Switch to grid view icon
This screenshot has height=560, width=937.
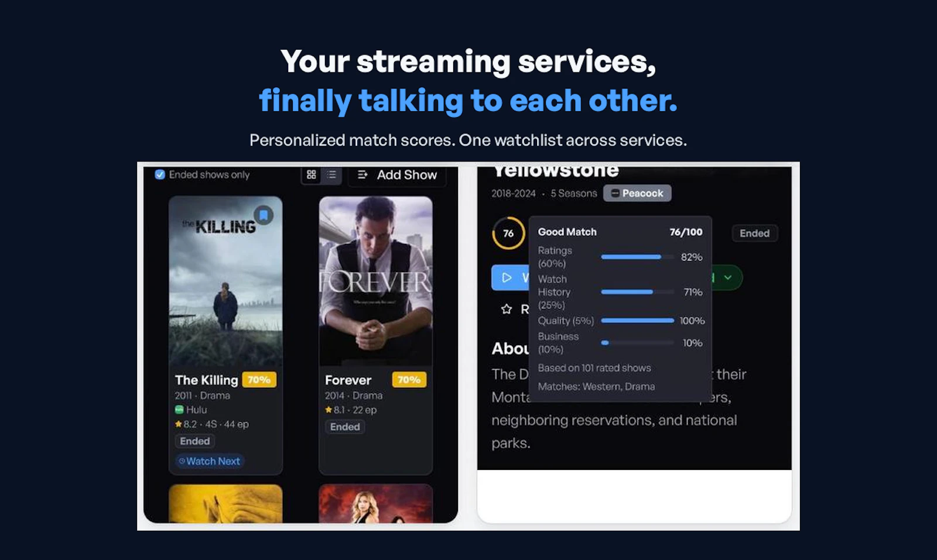point(312,174)
